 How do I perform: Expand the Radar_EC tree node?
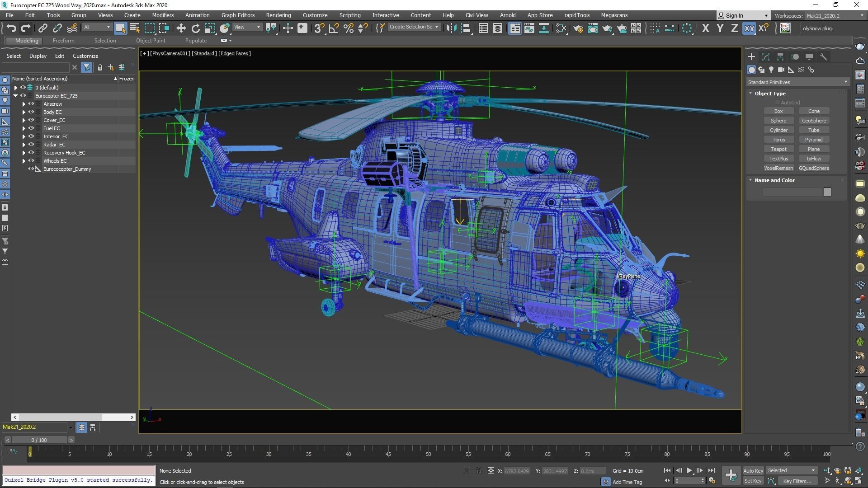coord(24,145)
